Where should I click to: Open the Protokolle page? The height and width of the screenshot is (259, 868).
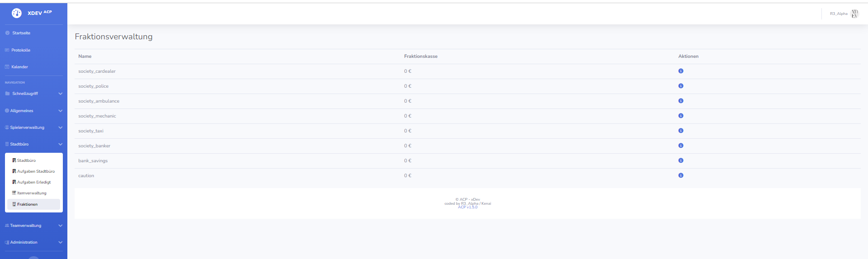point(21,50)
